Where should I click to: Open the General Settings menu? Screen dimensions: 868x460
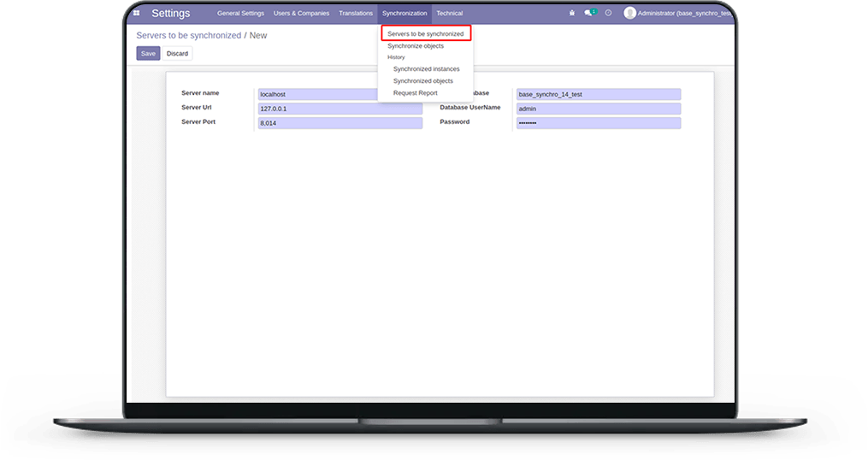click(x=240, y=14)
